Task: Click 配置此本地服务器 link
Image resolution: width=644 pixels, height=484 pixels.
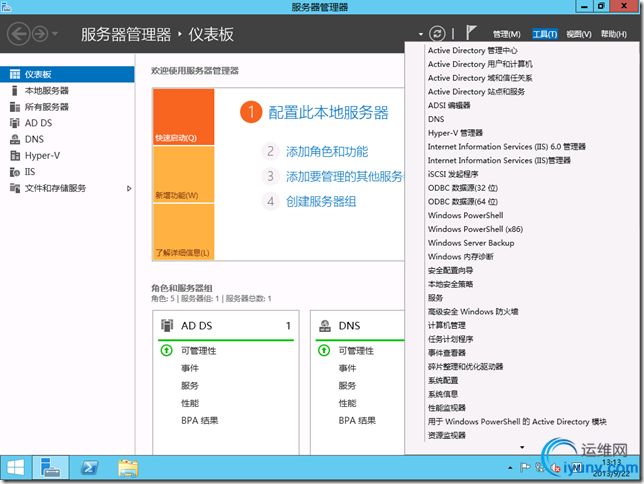Action: pyautogui.click(x=328, y=113)
